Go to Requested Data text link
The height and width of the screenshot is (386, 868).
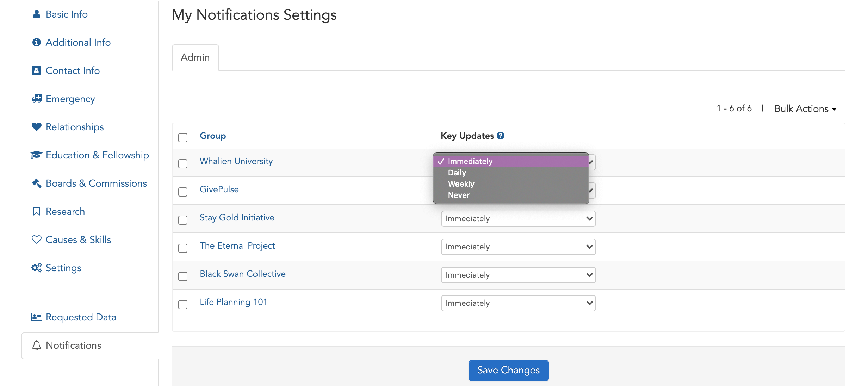pos(81,317)
